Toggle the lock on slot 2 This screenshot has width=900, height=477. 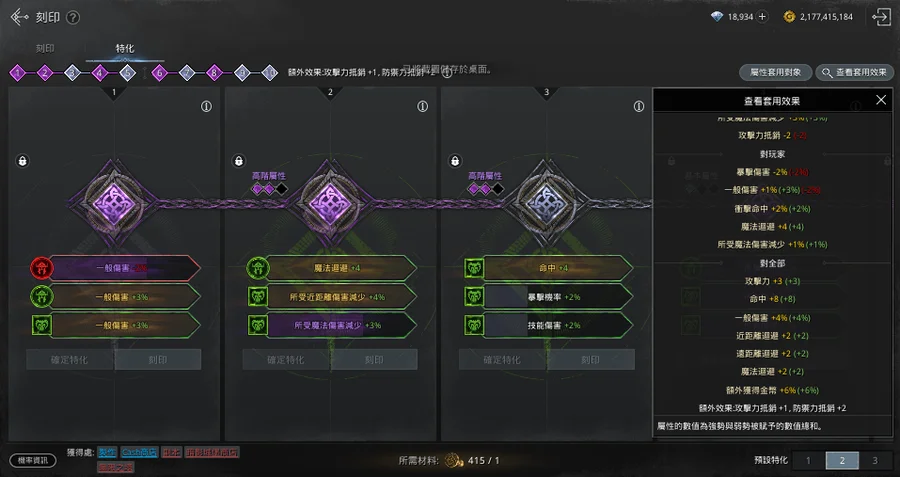pyautogui.click(x=239, y=161)
